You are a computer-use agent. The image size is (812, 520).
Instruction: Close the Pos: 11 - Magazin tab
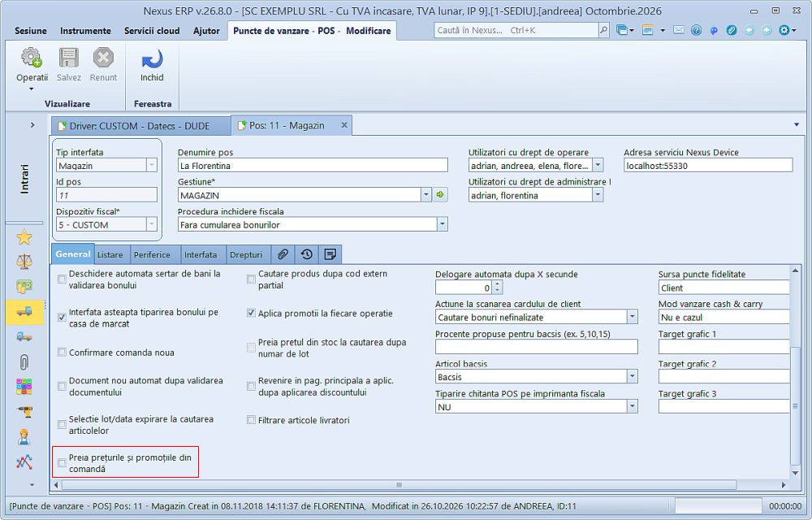click(x=343, y=125)
